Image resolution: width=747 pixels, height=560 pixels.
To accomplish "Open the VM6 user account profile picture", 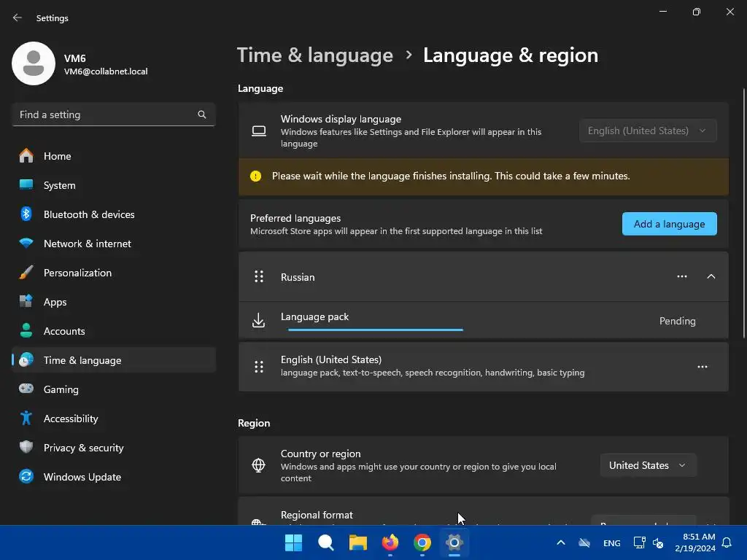I will [x=34, y=63].
